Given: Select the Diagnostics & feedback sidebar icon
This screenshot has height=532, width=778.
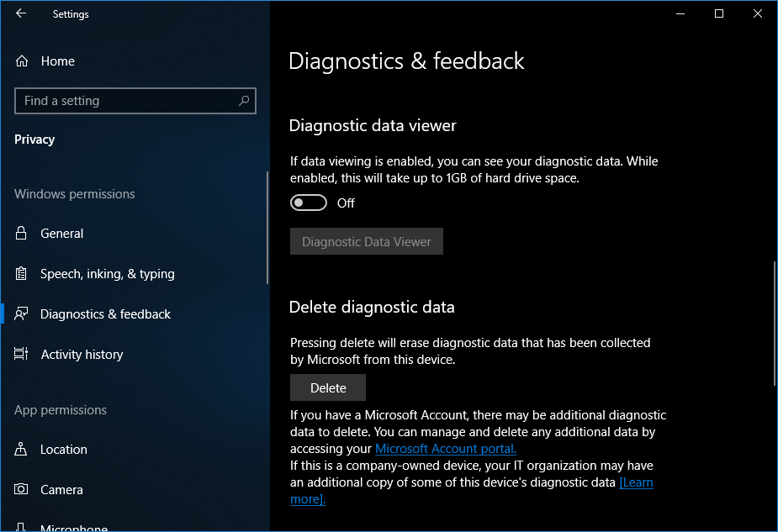Looking at the screenshot, I should click(x=22, y=314).
